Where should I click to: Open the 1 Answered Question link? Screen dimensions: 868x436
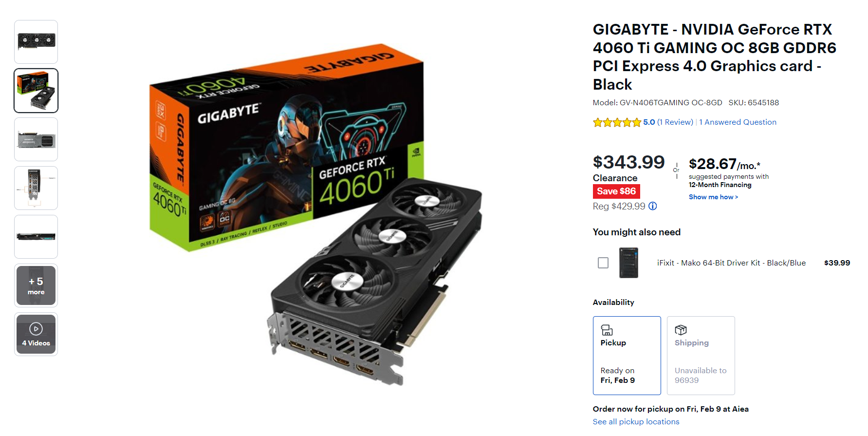738,122
